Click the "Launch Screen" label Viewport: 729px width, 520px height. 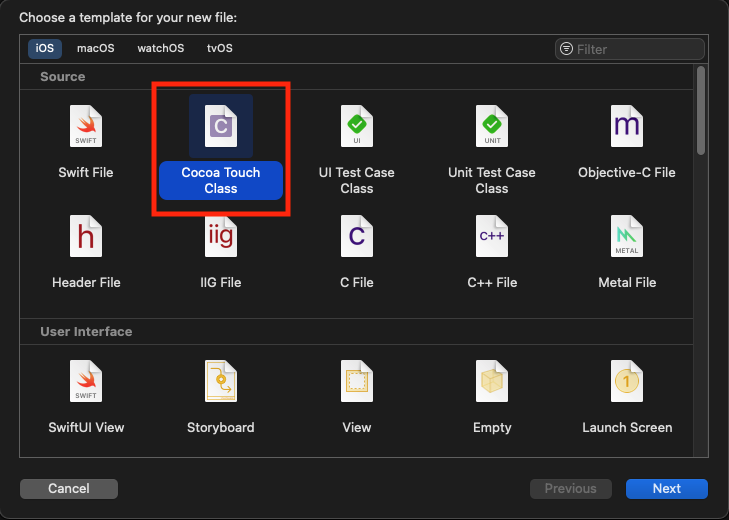tap(627, 427)
